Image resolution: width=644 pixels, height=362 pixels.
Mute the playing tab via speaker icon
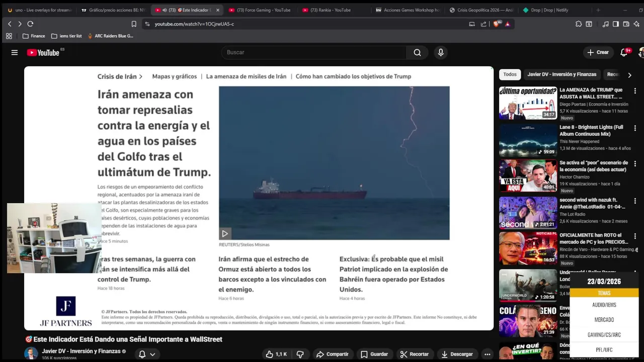click(165, 10)
